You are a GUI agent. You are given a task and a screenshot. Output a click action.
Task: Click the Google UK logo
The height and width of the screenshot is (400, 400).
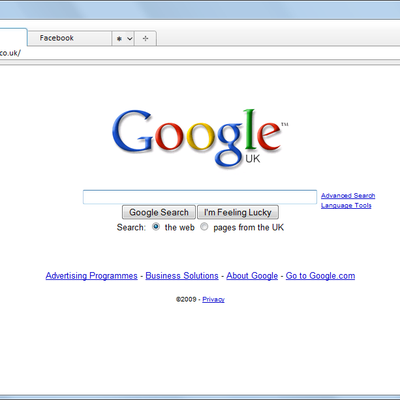pyautogui.click(x=200, y=138)
